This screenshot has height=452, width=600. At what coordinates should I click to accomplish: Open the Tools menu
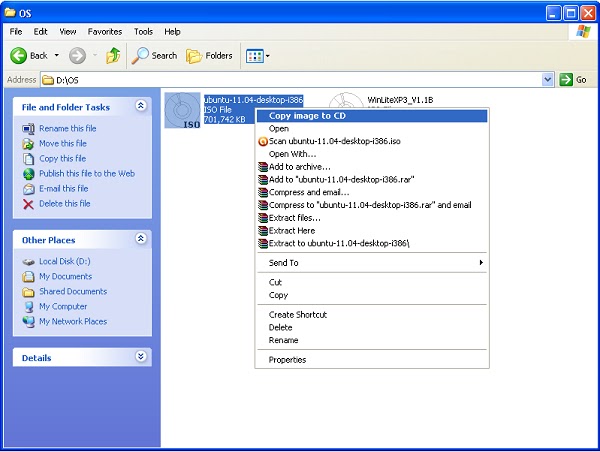[143, 32]
